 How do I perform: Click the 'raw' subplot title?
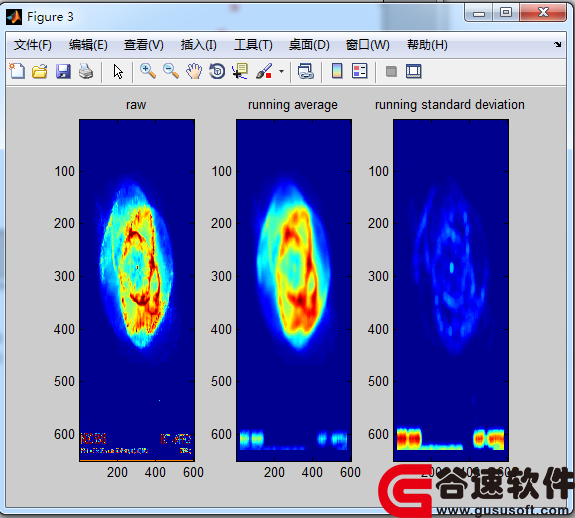tap(136, 105)
